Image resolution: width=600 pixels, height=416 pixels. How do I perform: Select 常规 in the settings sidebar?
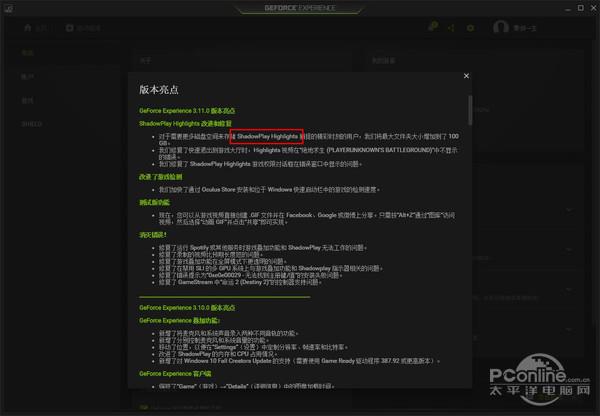click(28, 54)
